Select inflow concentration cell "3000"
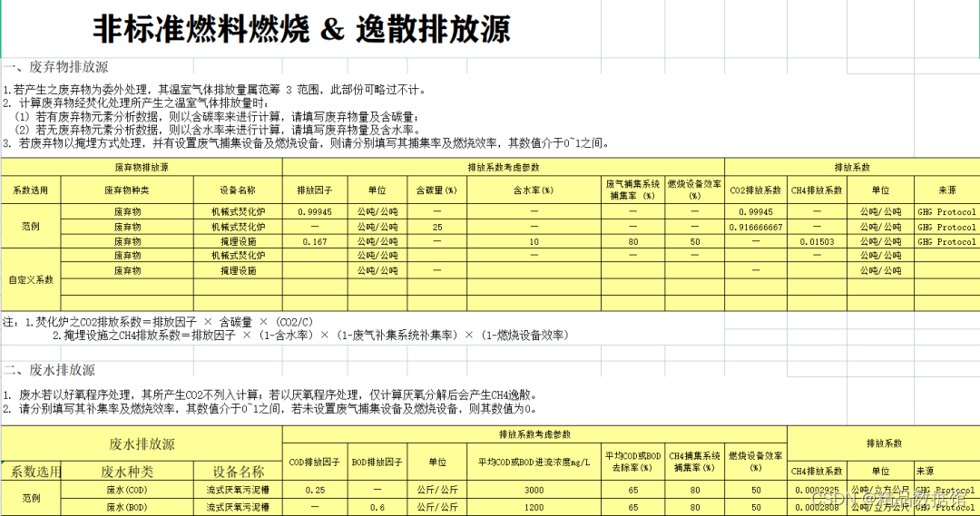This screenshot has height=516, width=980. coord(534,490)
